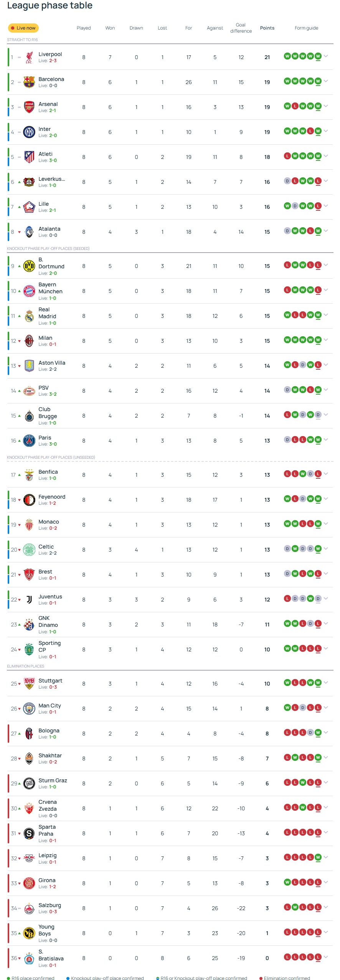Sort table by Goal difference header
340x980 pixels.
(x=241, y=28)
